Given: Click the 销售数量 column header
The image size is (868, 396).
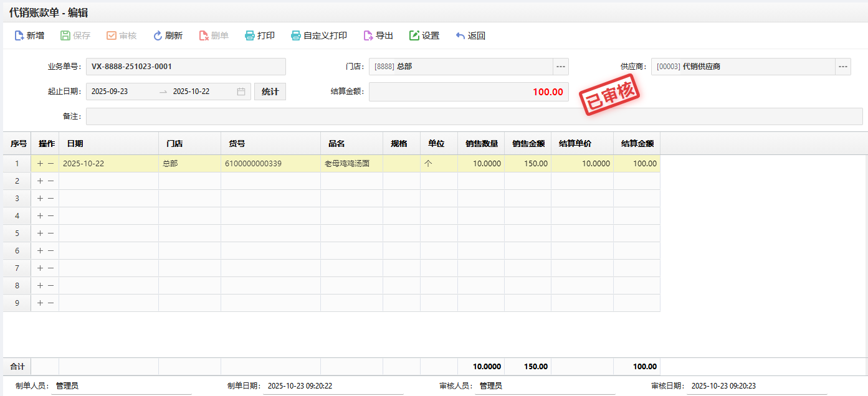Looking at the screenshot, I should (x=481, y=144).
